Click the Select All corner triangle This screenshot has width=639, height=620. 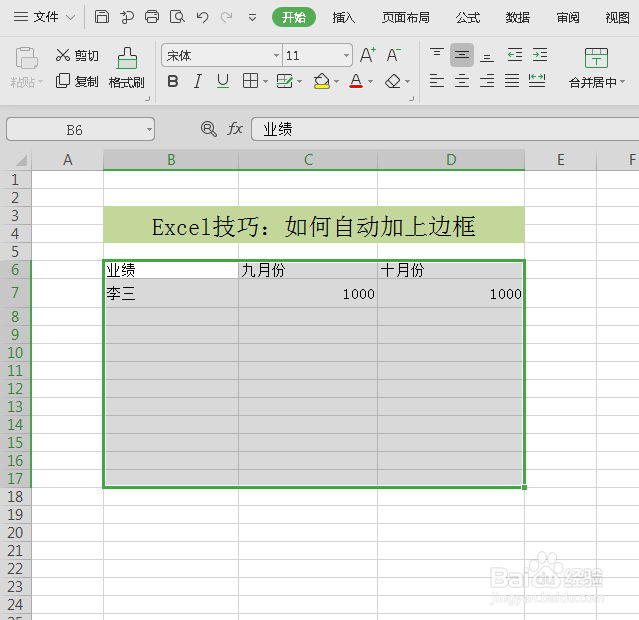[x=21, y=160]
